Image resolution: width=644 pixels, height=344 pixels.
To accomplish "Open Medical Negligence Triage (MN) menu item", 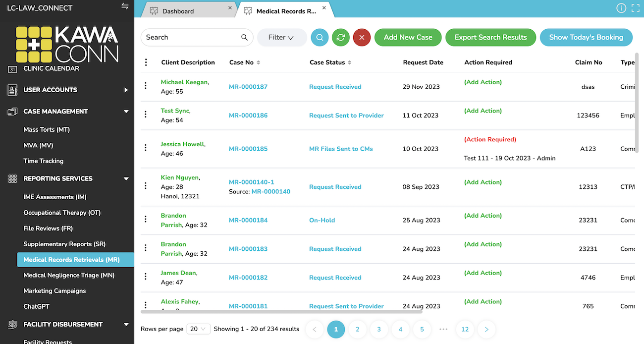I will (69, 275).
